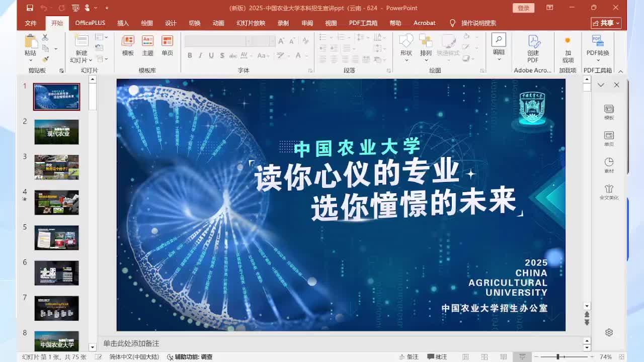Image resolution: width=644 pixels, height=362 pixels.
Task: Adjust the zoom slider handle
Action: click(557, 357)
